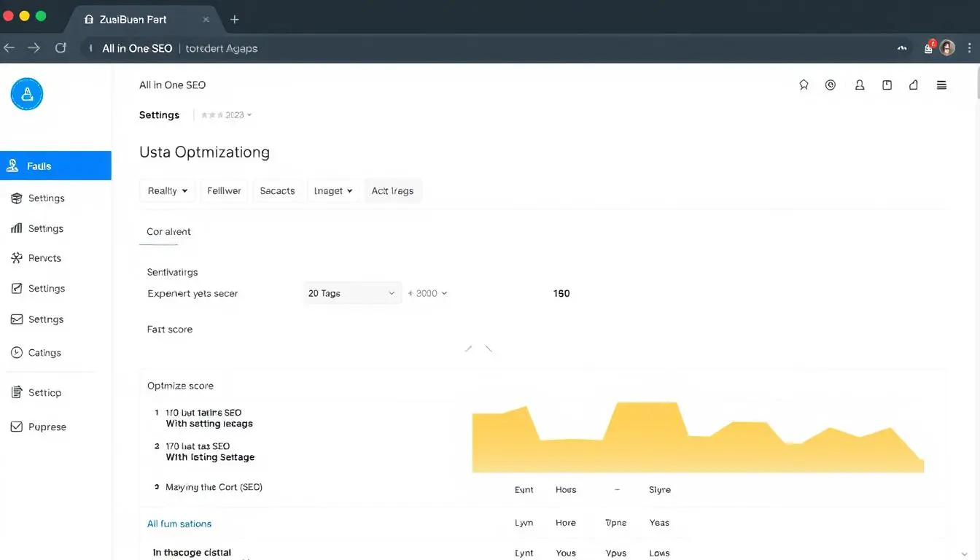Click the box icon beside first Settings
The width and height of the screenshot is (980, 560).
tap(16, 198)
